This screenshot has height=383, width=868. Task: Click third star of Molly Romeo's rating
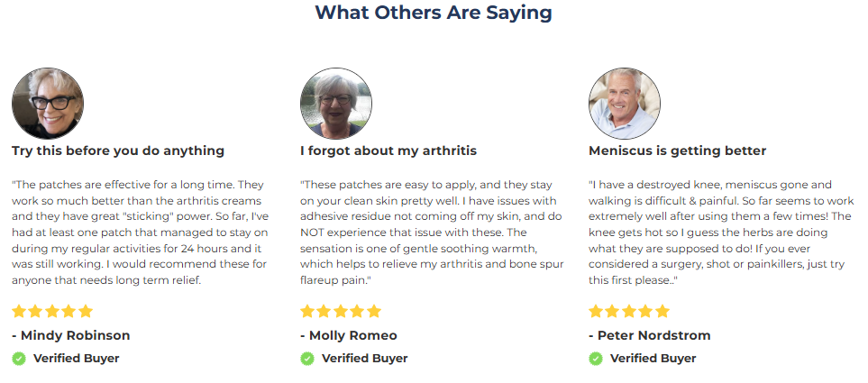coord(341,311)
